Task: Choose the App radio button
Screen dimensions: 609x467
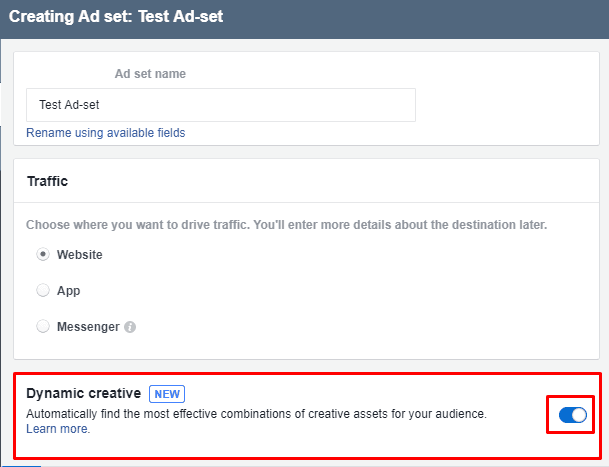Action: click(43, 290)
